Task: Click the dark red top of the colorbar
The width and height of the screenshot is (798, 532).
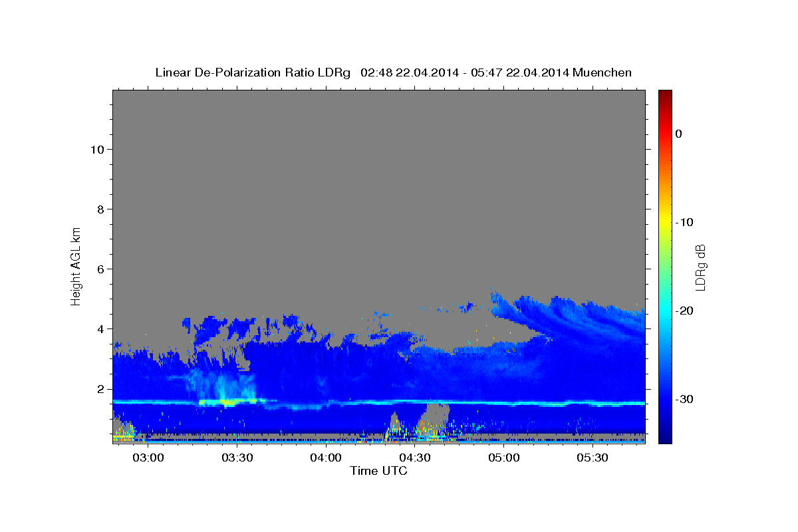Action: (x=665, y=96)
